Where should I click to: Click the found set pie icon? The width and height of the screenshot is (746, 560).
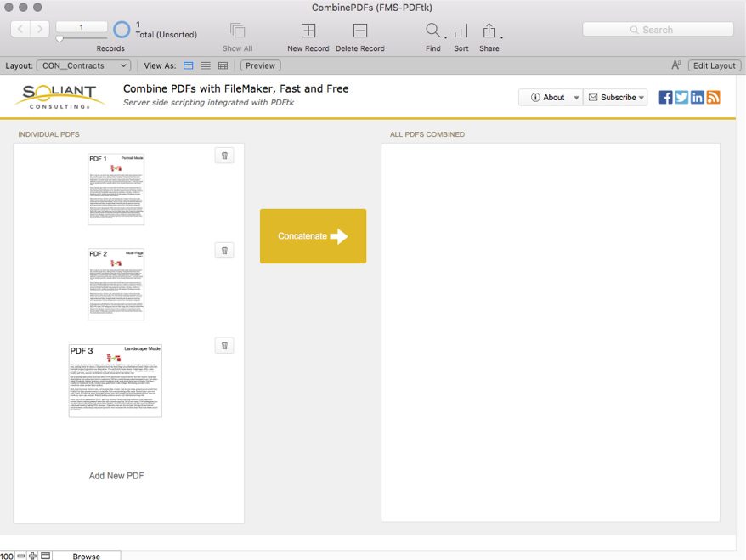tap(122, 30)
